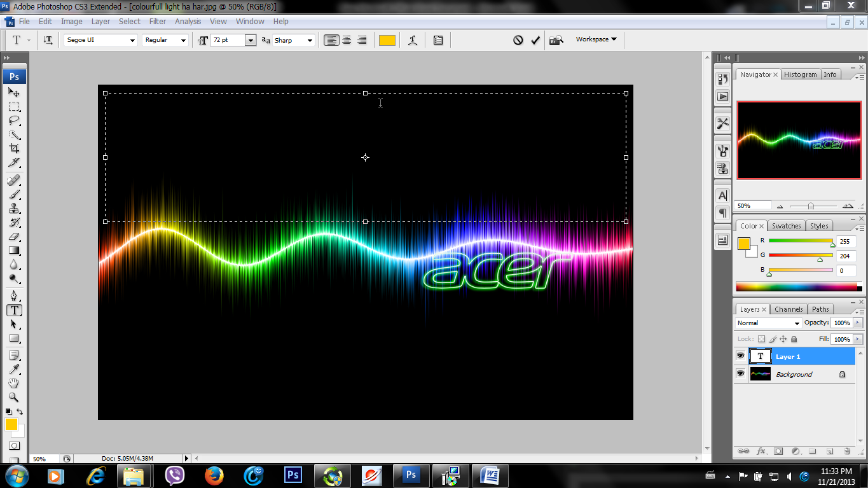Click Navigator zoom slider handle

click(811, 206)
